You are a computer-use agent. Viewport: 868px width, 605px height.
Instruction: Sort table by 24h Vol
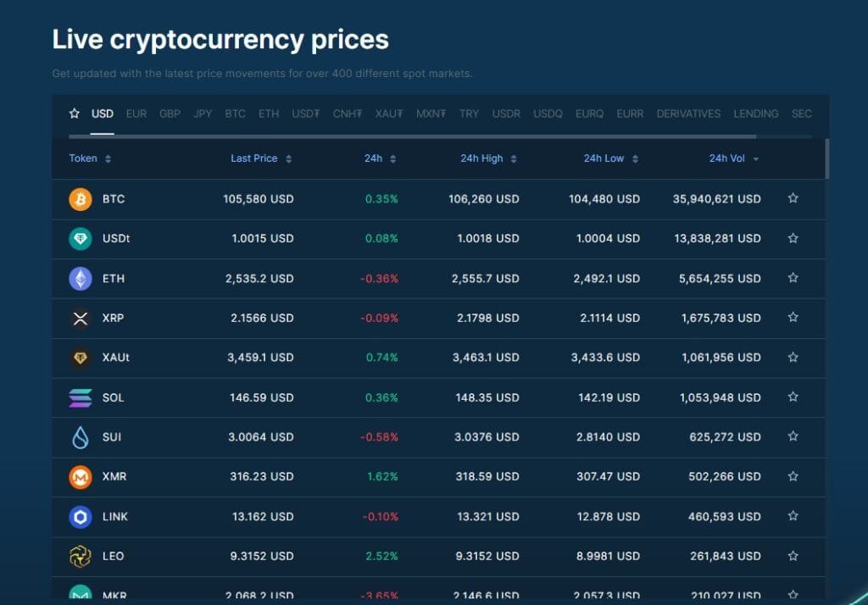[x=734, y=158]
